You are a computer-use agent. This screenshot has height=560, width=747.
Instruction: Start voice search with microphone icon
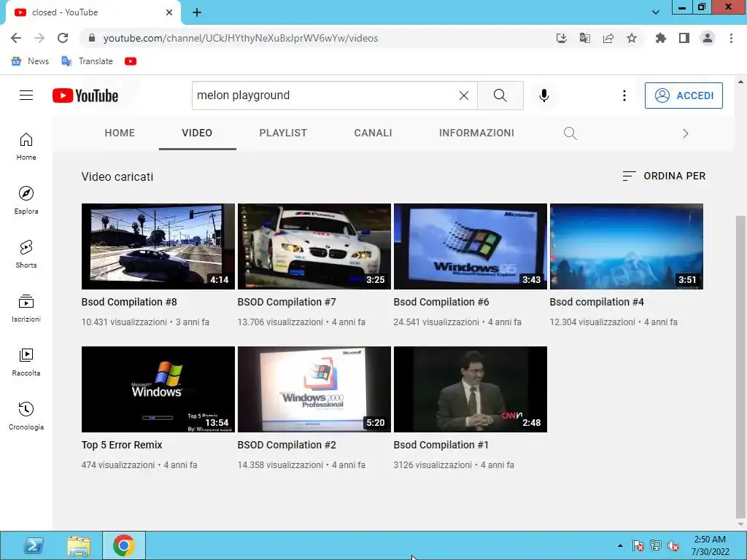(x=543, y=96)
